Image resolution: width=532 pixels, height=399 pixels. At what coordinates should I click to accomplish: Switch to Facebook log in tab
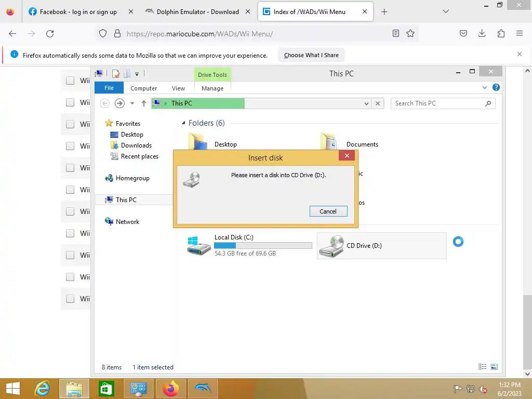(73, 12)
